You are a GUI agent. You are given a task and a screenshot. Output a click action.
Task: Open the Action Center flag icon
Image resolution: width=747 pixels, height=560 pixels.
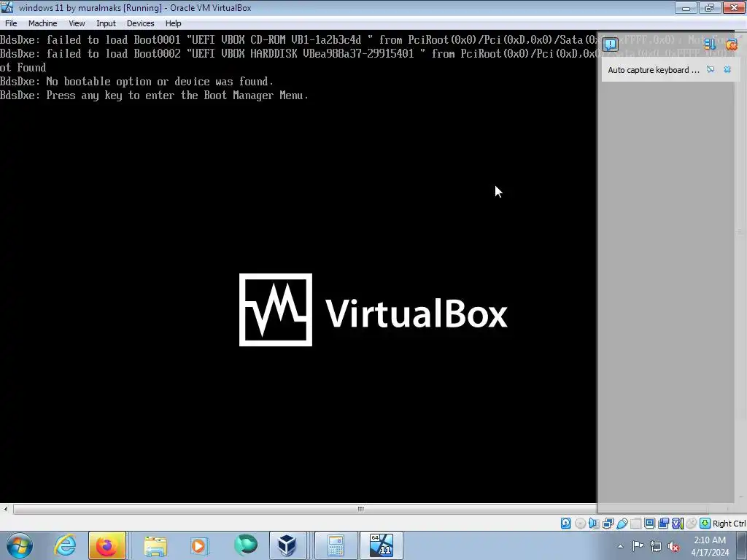[x=638, y=546]
